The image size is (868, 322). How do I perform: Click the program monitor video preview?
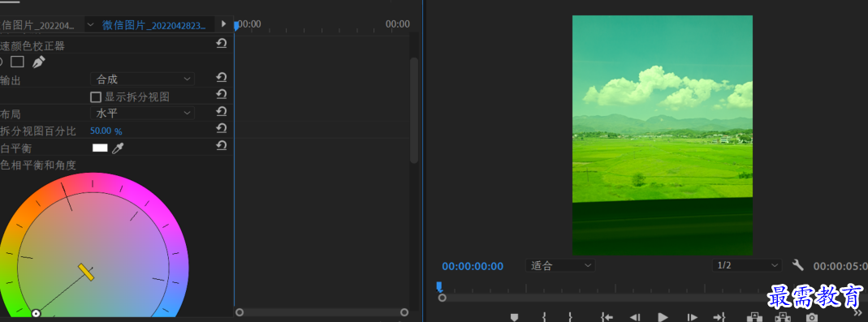click(662, 135)
